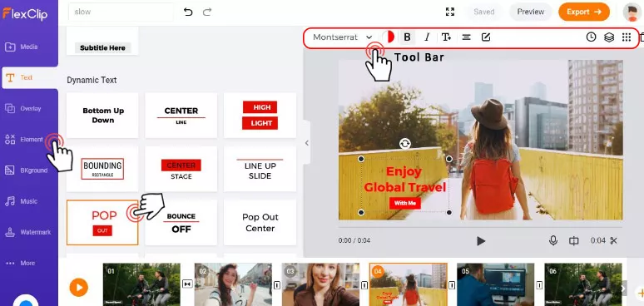Select the 'With Me' label on canvas
The image size is (644, 306).
tap(405, 203)
